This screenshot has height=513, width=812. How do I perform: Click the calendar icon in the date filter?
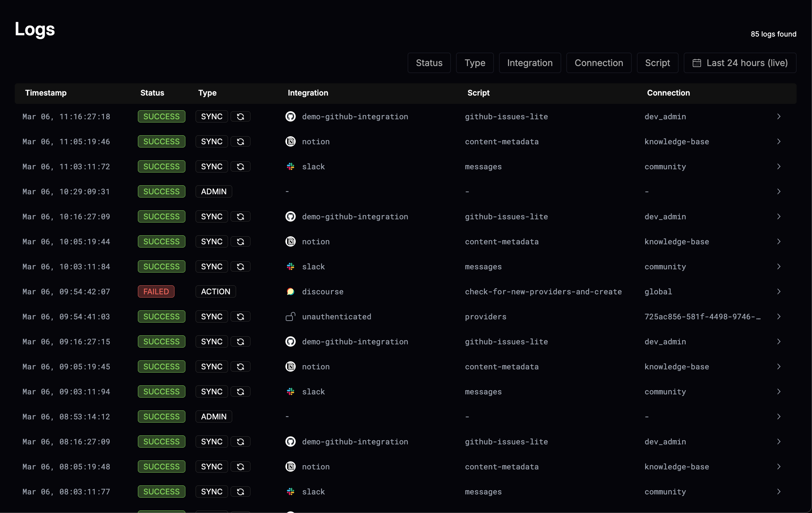(x=697, y=63)
